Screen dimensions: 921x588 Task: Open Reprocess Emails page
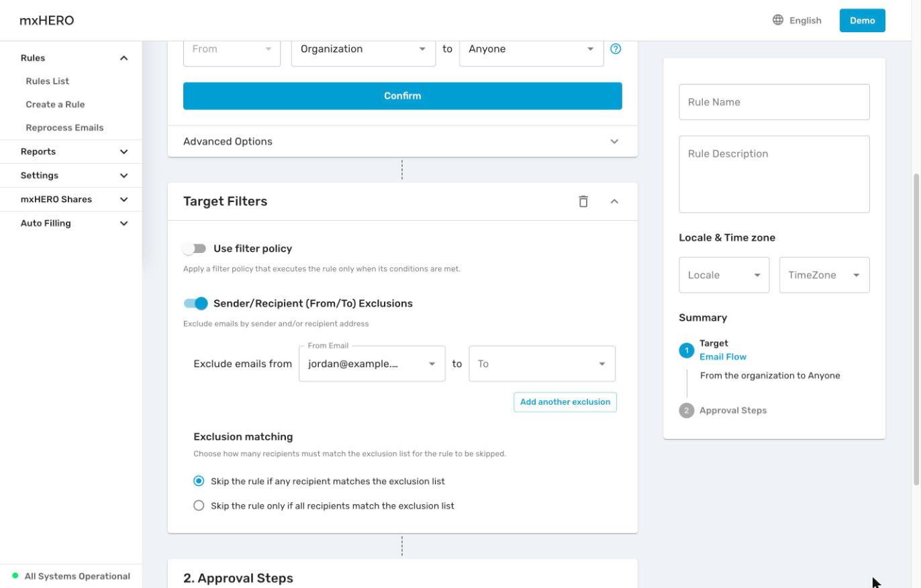pyautogui.click(x=64, y=128)
